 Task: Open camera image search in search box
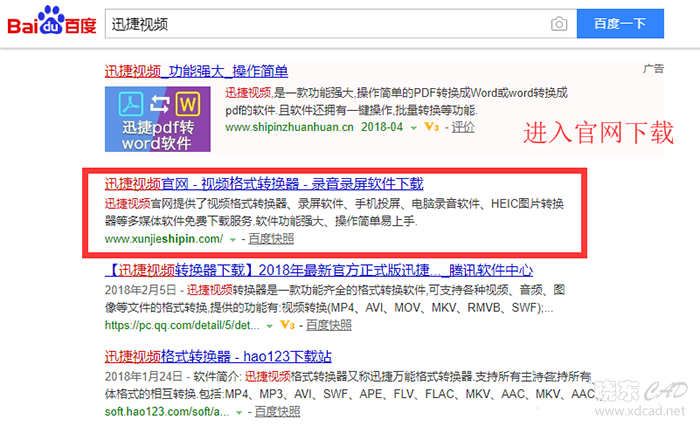[x=559, y=24]
